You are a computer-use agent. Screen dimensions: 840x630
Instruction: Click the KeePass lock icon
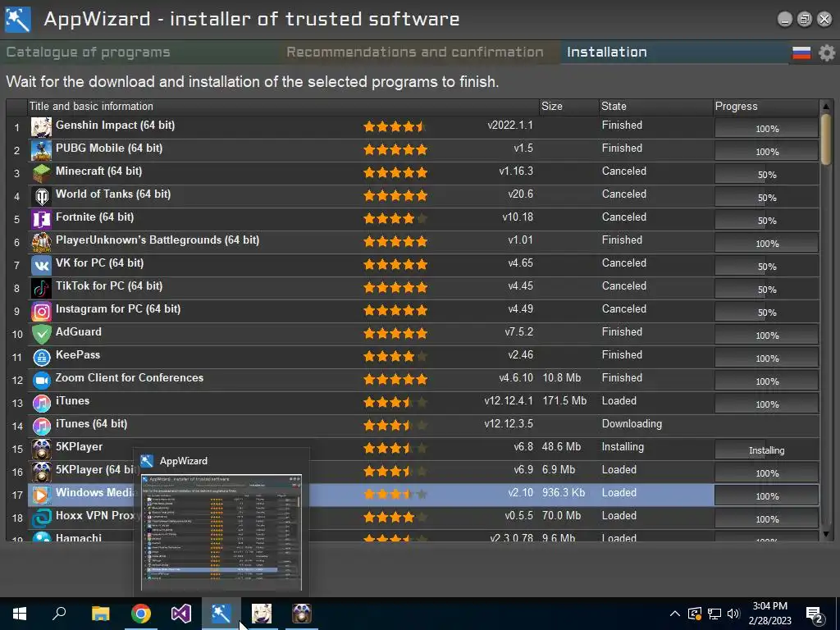(41, 358)
